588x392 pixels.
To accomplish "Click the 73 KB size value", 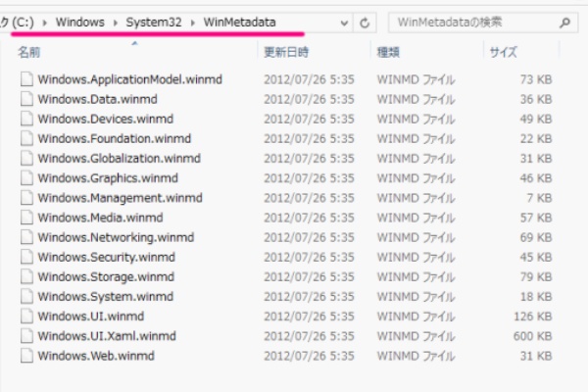I will (536, 79).
